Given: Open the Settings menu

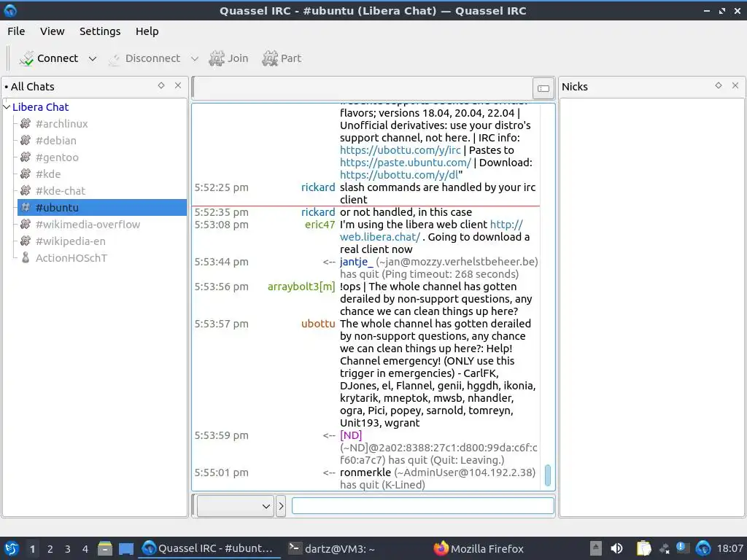Looking at the screenshot, I should pos(99,31).
